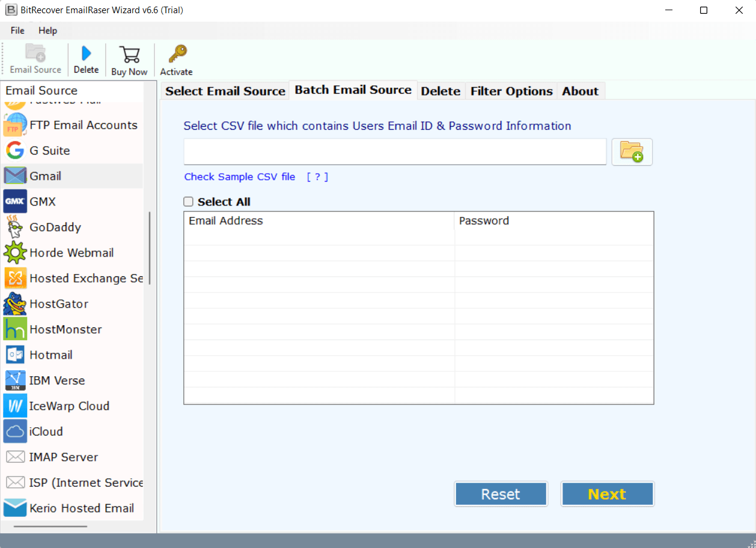Select the IBM Verse label
The image size is (756, 548).
[x=57, y=380]
